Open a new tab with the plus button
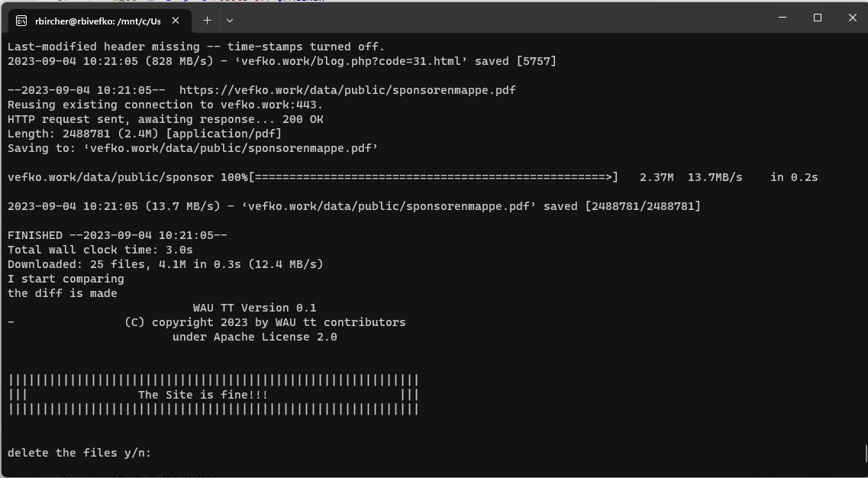Viewport: 868px width, 478px height. (x=207, y=21)
